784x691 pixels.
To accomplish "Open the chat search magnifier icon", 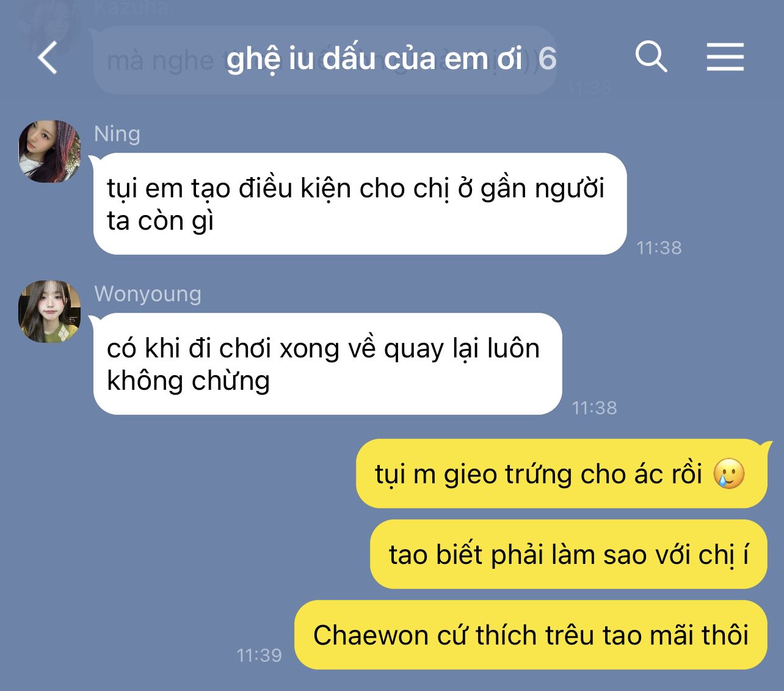I will pyautogui.click(x=651, y=57).
